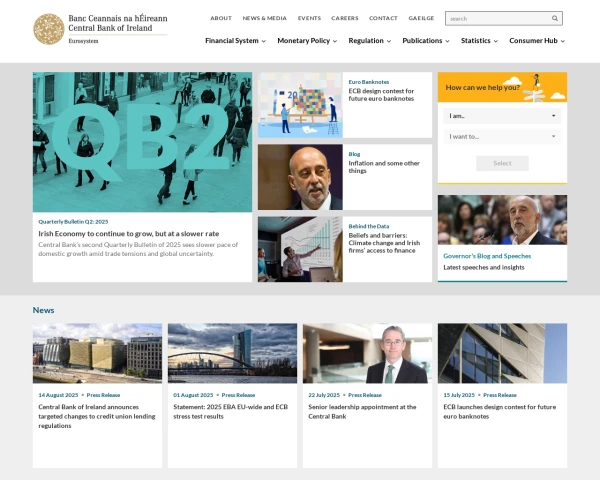Expand the Consumer Hub menu
This screenshot has height=480, width=600.
pyautogui.click(x=537, y=41)
